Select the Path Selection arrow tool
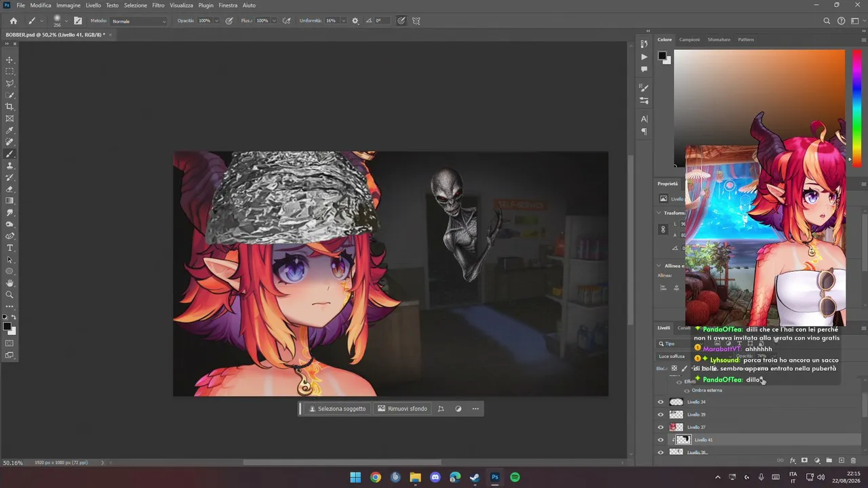The height and width of the screenshot is (488, 868). [x=9, y=260]
